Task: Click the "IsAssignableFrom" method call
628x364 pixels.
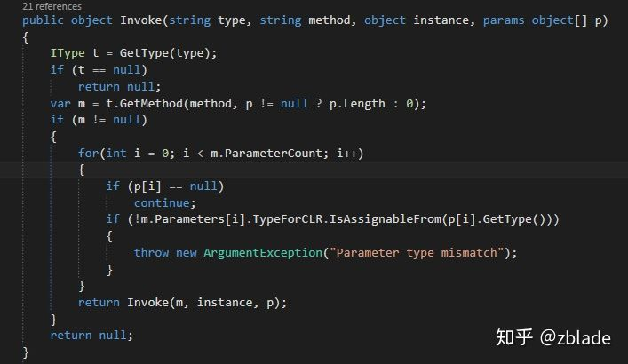Action: point(386,219)
